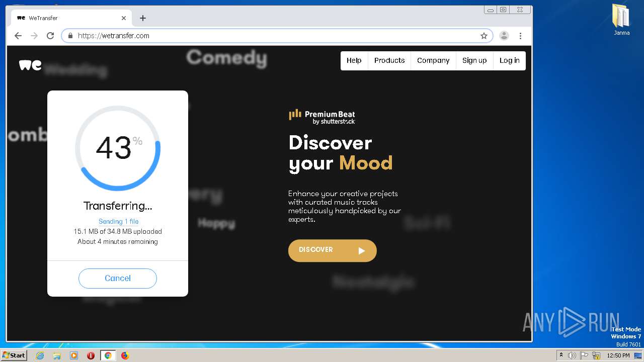The height and width of the screenshot is (362, 644).
Task: Cancel the file transfer
Action: 118,278
